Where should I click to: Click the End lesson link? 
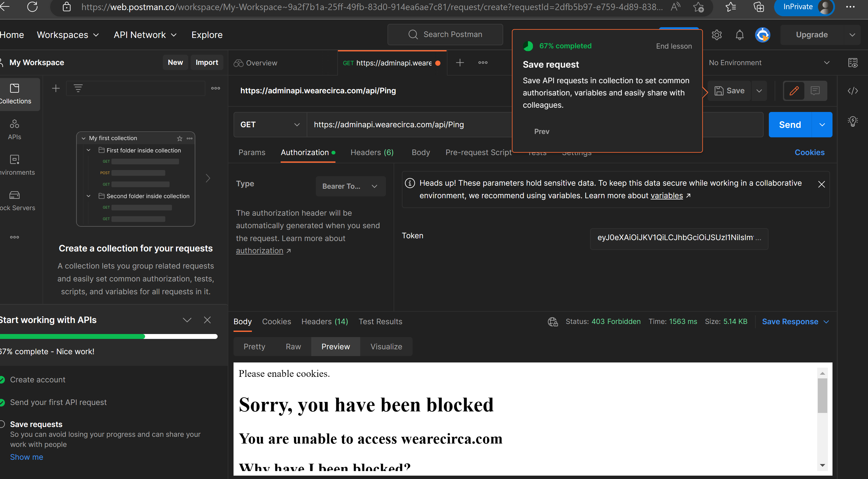674,46
